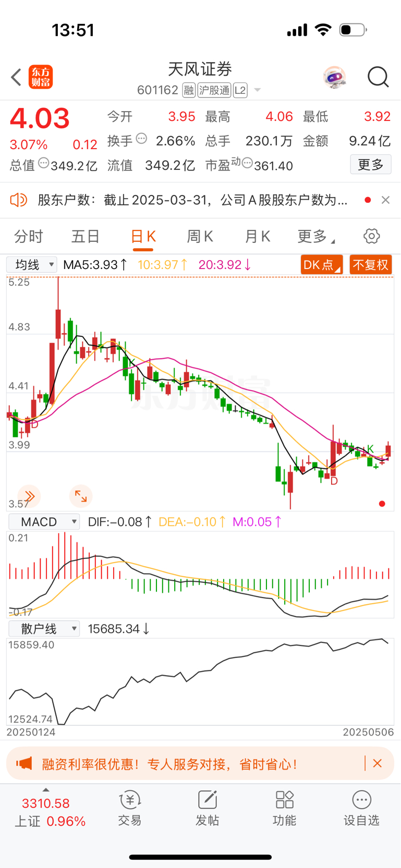The image size is (401, 868).
Task: Tap the L2 level tag
Action: point(240,90)
